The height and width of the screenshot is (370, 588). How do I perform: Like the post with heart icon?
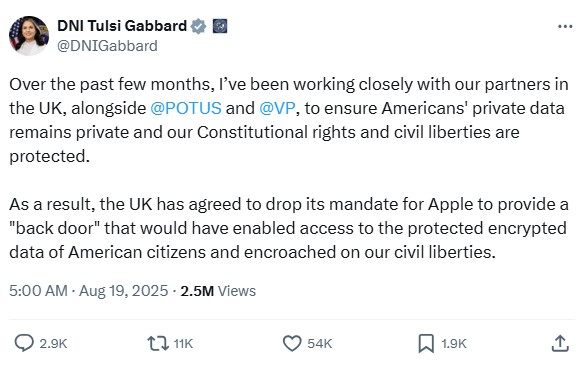click(x=292, y=343)
